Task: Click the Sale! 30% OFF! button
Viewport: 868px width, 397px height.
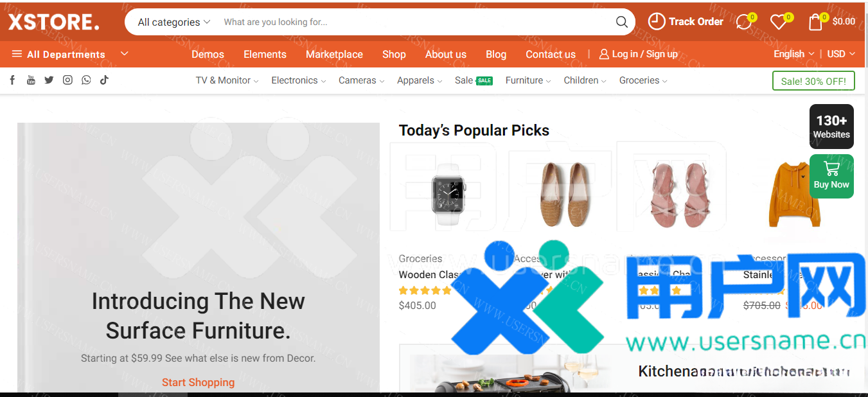Action: [x=813, y=81]
